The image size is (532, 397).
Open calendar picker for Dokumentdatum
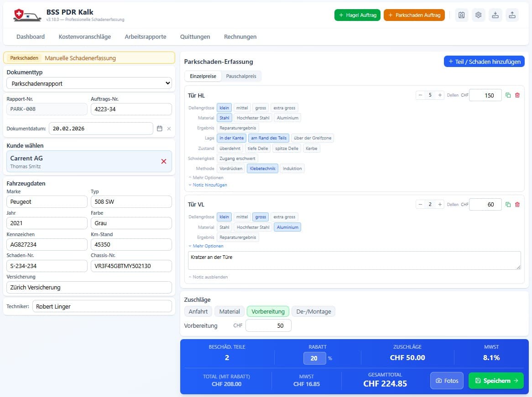160,129
